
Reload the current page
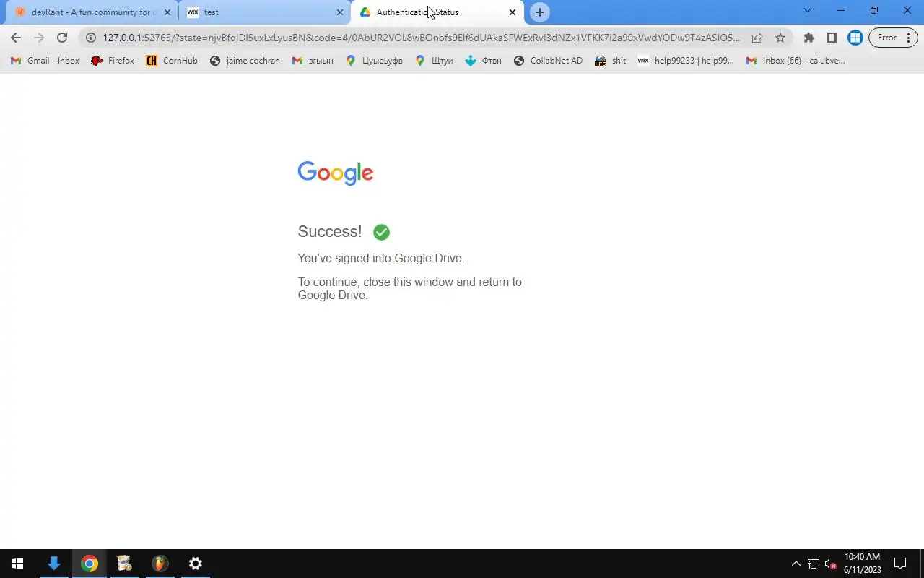62,38
